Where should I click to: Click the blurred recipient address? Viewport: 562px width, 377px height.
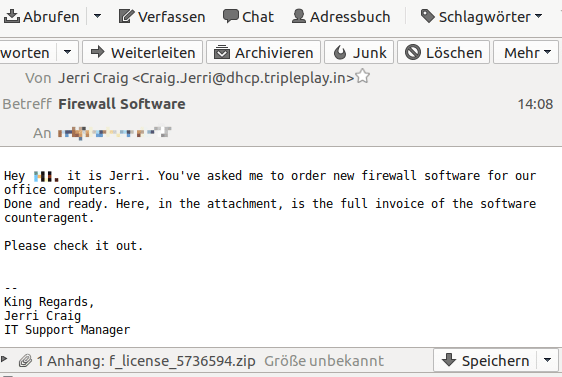point(114,133)
